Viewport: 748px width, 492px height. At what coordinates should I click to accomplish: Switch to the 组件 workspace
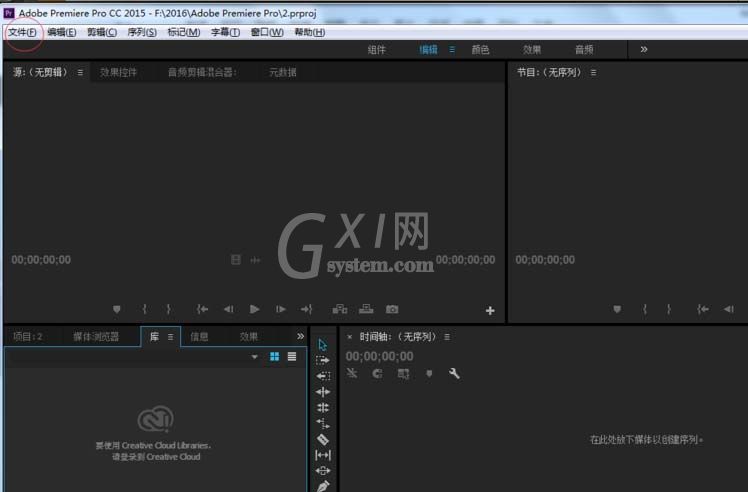[x=376, y=50]
